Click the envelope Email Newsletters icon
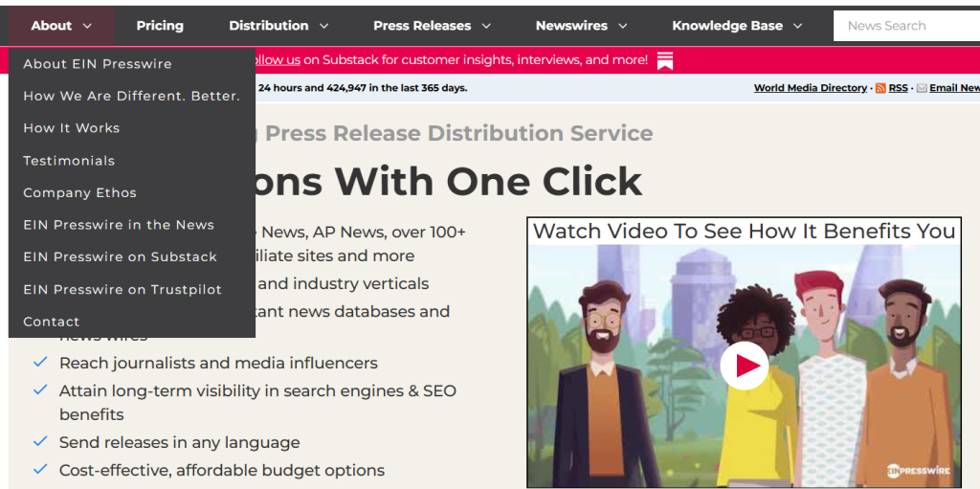The image size is (980, 489). (922, 88)
